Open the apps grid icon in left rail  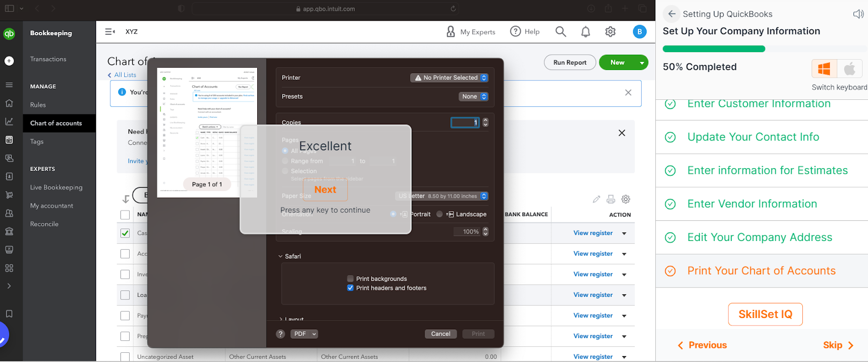pyautogui.click(x=9, y=268)
